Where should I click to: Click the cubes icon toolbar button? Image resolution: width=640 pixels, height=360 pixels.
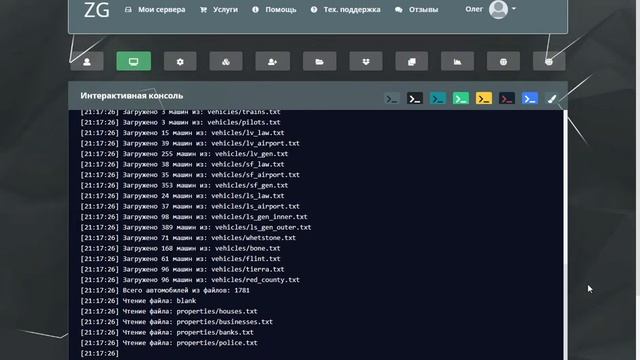click(x=226, y=62)
